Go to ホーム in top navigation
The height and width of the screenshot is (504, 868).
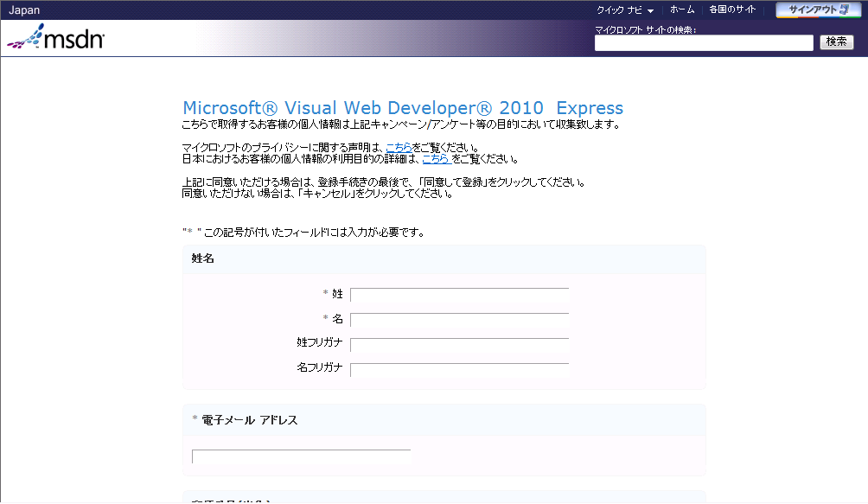point(682,10)
